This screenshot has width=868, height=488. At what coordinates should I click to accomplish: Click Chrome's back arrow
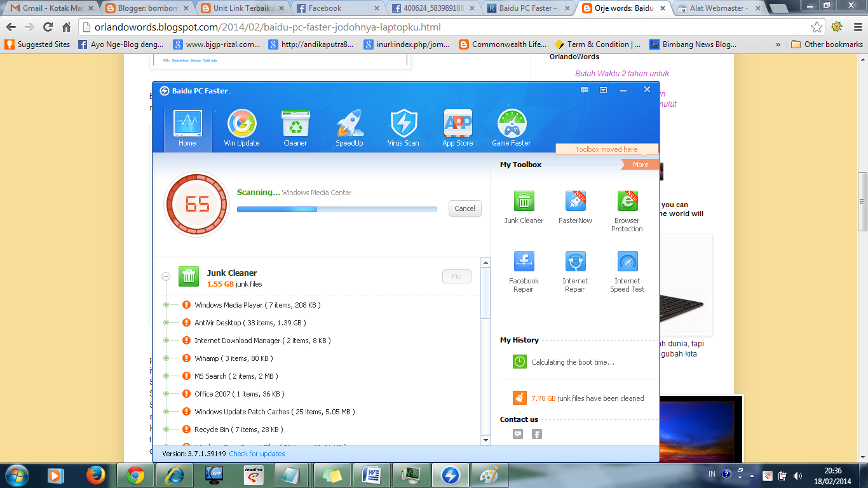click(11, 27)
